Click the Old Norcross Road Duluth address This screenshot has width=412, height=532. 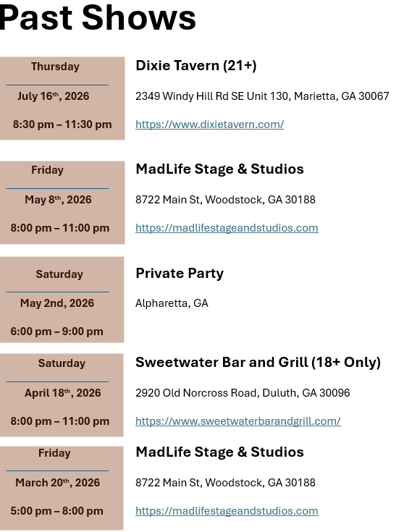[x=243, y=393]
